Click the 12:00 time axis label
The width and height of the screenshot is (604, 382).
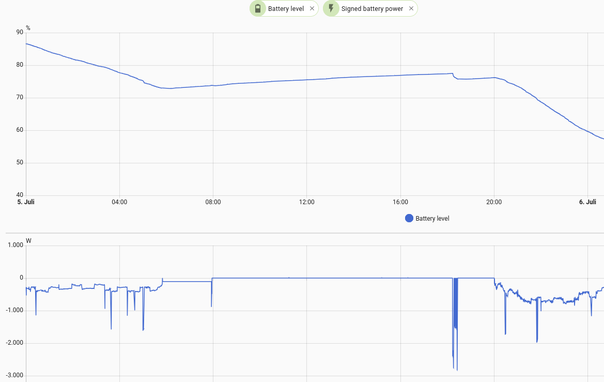coord(307,202)
